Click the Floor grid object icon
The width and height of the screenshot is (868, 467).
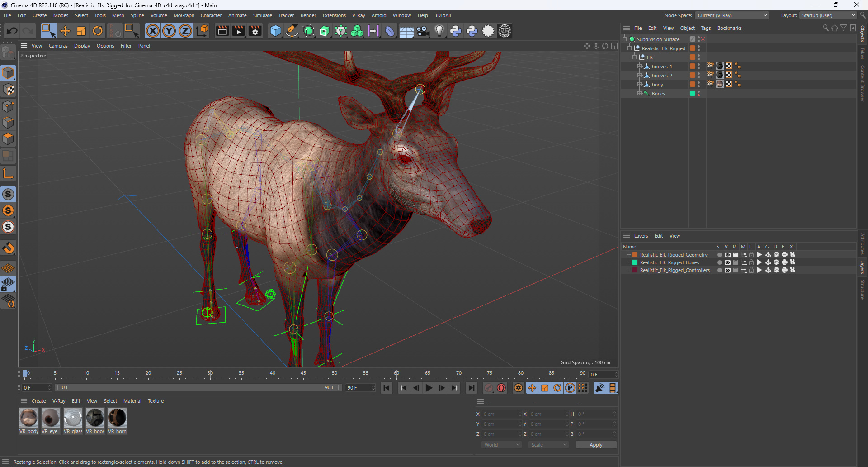406,31
